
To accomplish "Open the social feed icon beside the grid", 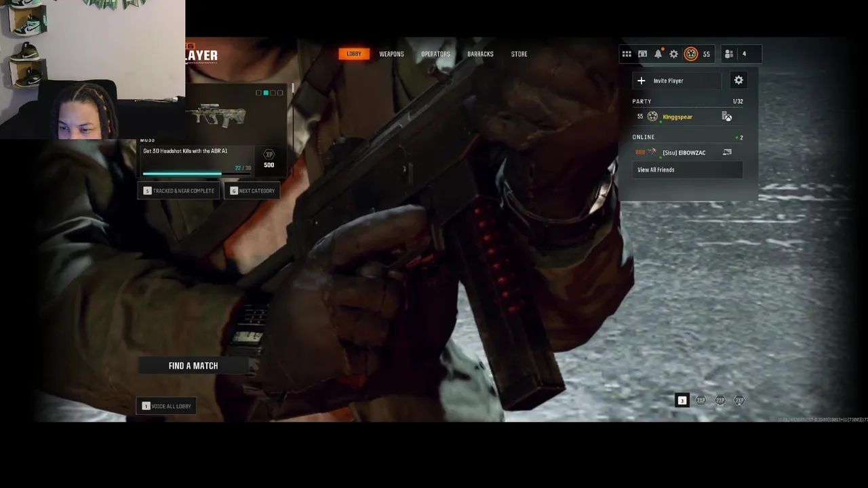I will point(642,54).
